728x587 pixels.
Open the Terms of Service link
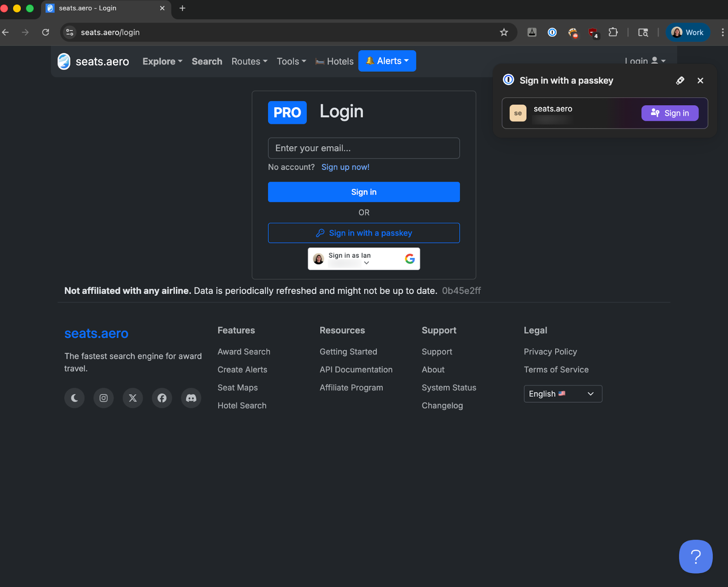click(556, 370)
